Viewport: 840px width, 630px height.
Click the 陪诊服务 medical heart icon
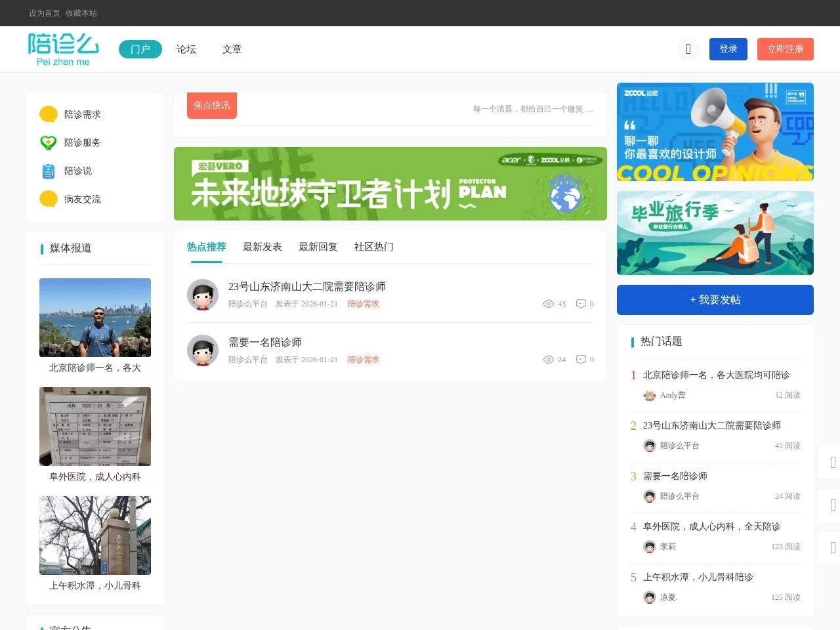pos(49,142)
